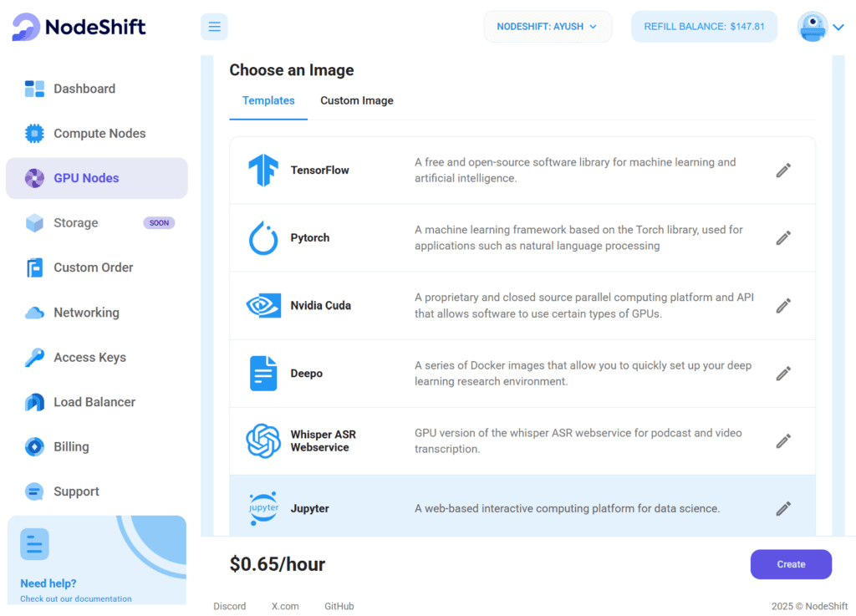Image resolution: width=856 pixels, height=616 pixels.
Task: Toggle the hamburger menu button
Action: (x=214, y=27)
